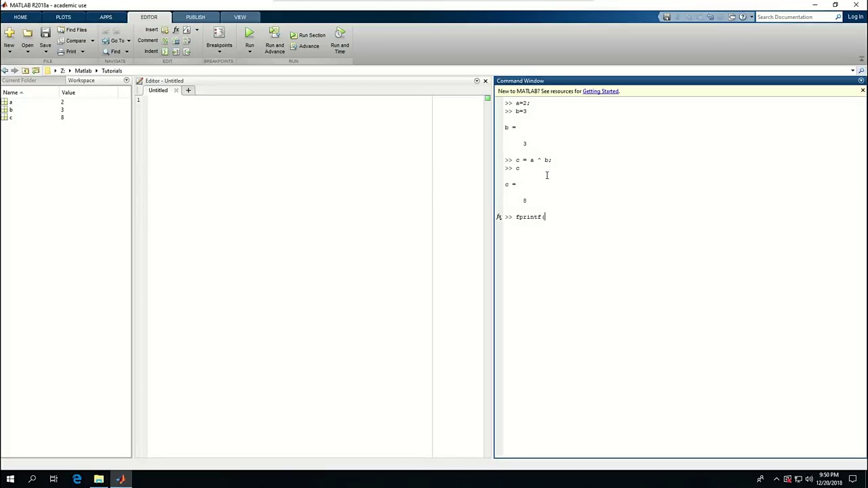The width and height of the screenshot is (868, 488).
Task: Click Run Section in the toolbar
Action: click(x=307, y=35)
